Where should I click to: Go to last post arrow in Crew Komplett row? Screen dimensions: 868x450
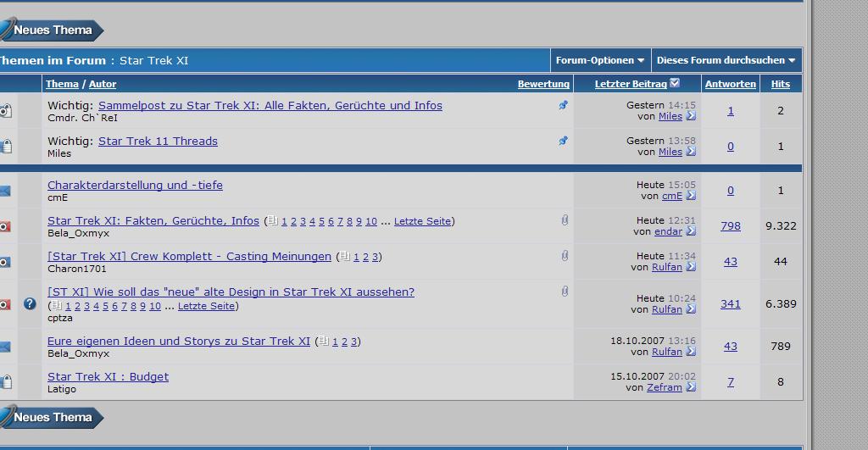point(691,266)
